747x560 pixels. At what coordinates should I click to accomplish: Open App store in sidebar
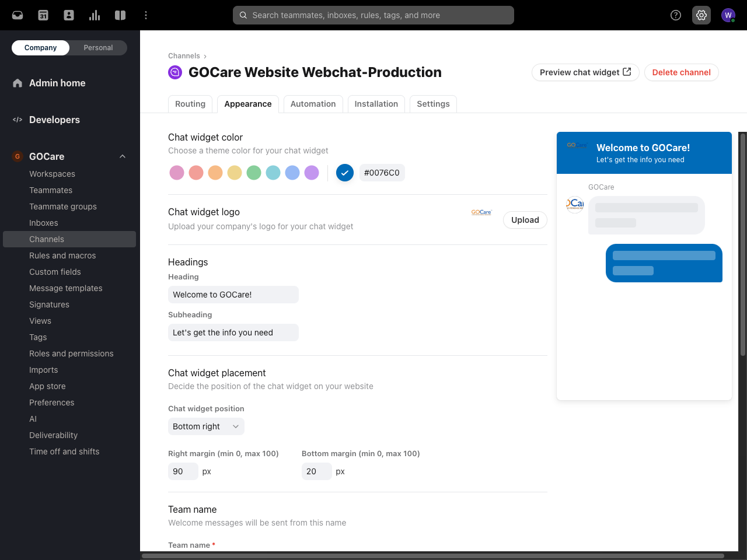(x=47, y=386)
